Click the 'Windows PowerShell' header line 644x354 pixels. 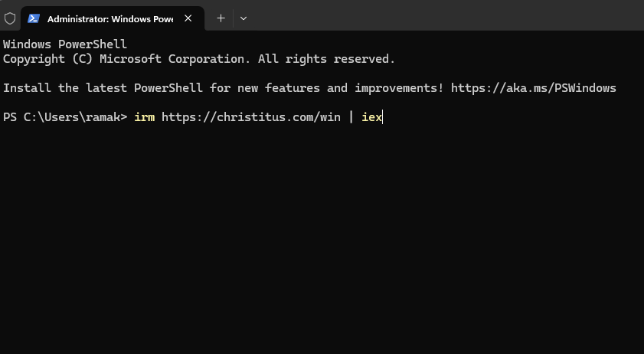point(65,44)
